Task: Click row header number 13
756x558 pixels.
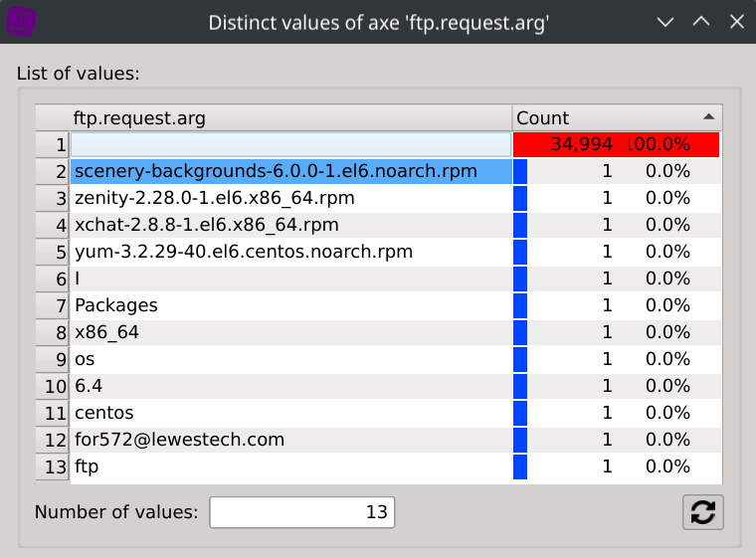Action: click(x=53, y=465)
